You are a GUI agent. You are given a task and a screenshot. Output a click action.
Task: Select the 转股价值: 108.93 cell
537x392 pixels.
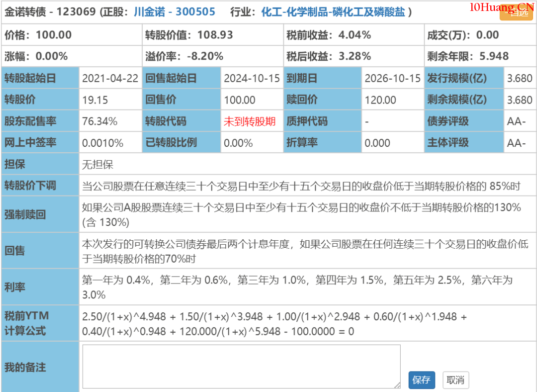(x=213, y=35)
